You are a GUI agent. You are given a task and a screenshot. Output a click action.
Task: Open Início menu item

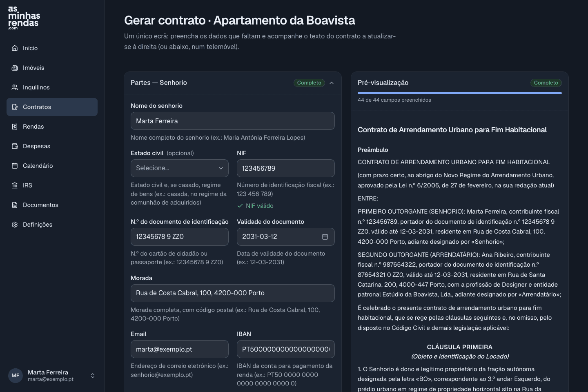52,48
